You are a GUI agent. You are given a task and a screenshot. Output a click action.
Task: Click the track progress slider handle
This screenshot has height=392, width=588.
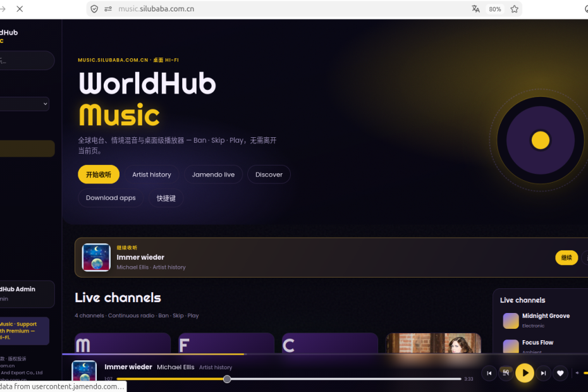point(227,379)
